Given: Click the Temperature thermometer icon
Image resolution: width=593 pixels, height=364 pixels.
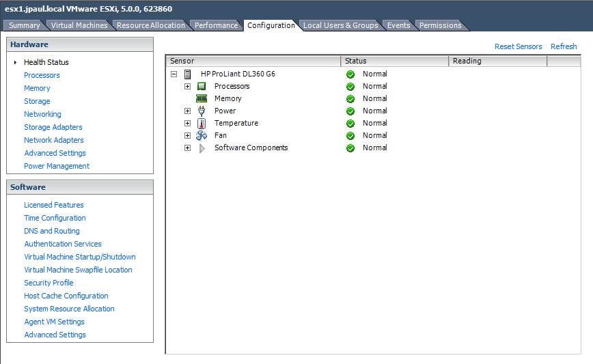Looking at the screenshot, I should (202, 123).
